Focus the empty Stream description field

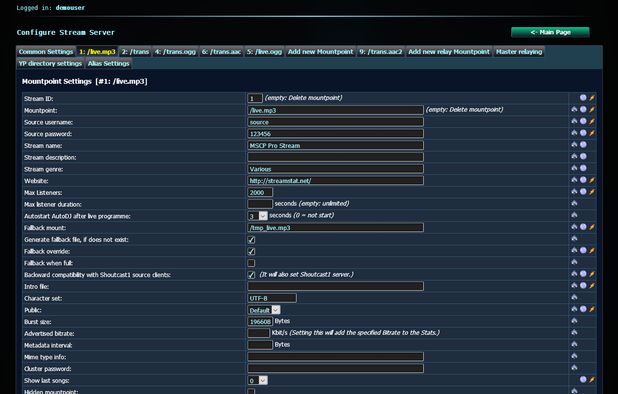(335, 157)
